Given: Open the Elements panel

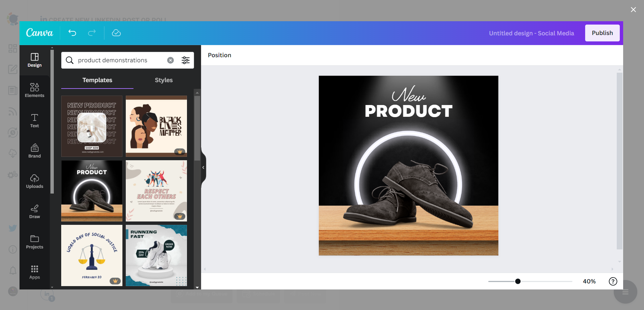Looking at the screenshot, I should 34,90.
